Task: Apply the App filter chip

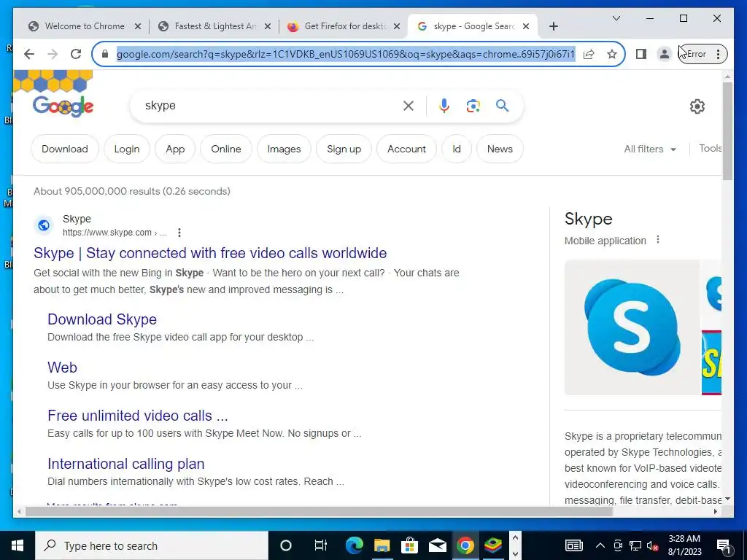Action: 175,149
